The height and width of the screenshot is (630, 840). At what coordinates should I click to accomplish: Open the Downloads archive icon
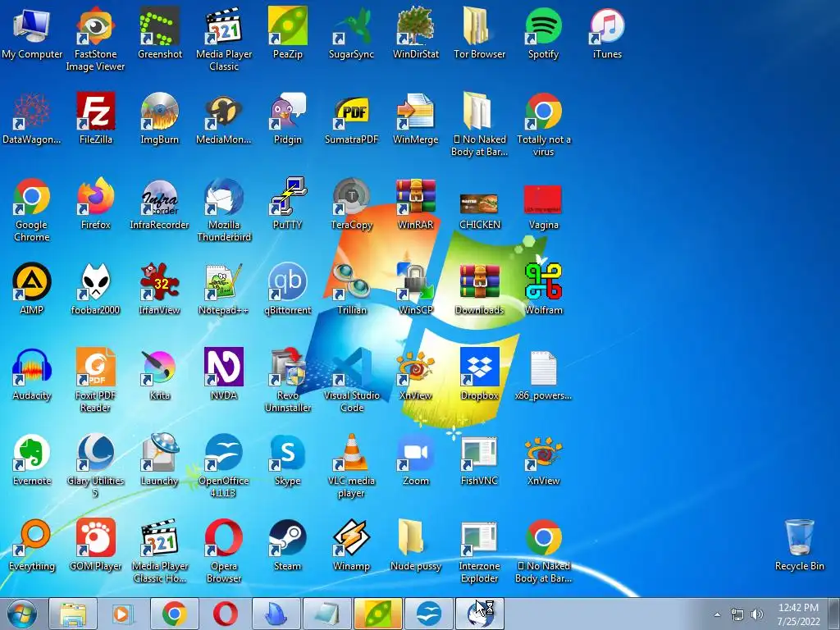pos(479,289)
